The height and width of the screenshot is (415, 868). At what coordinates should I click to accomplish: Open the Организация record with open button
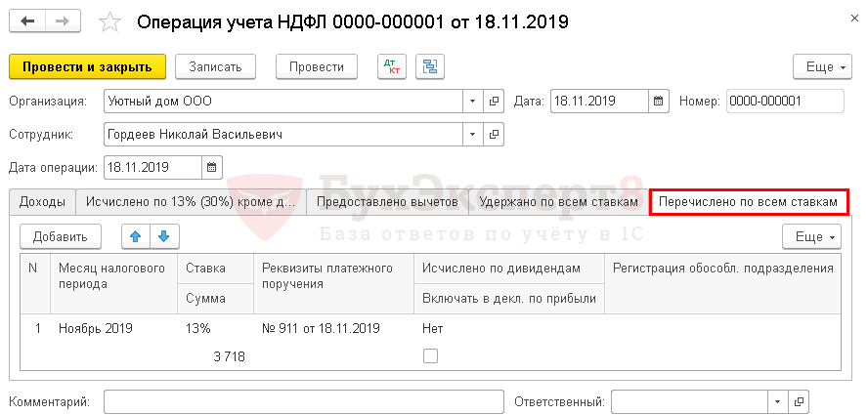coord(494,101)
